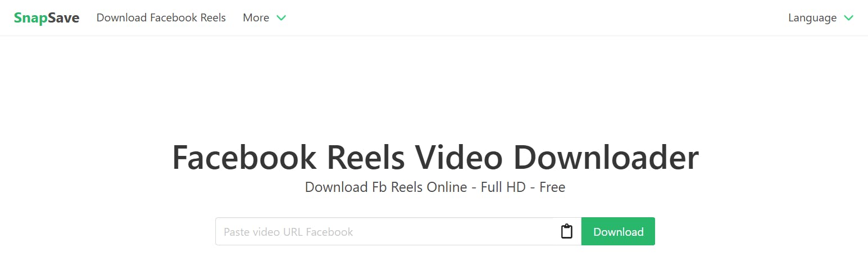Viewport: 868px width, 269px height.
Task: Click the Facebook Reels Video Downloader heading
Action: pyautogui.click(x=435, y=157)
